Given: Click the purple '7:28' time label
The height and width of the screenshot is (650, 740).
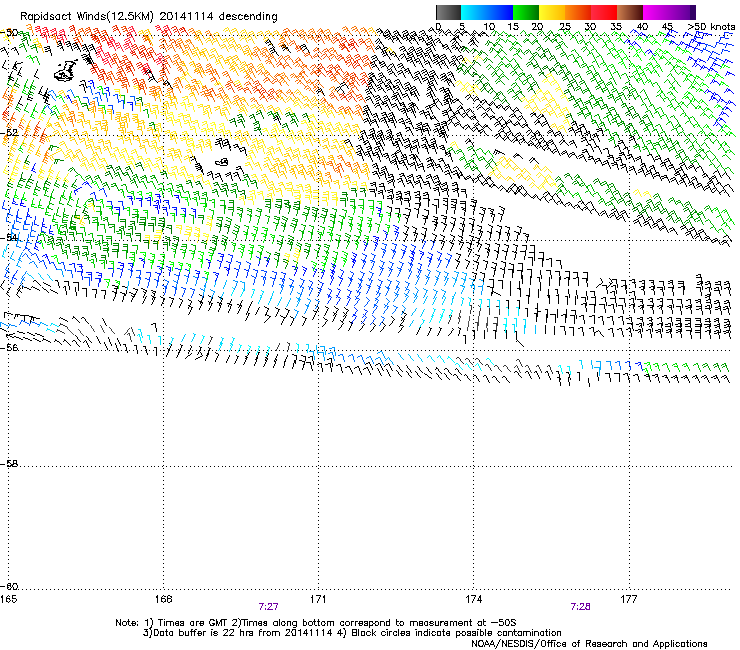Looking at the screenshot, I should (x=580, y=607).
